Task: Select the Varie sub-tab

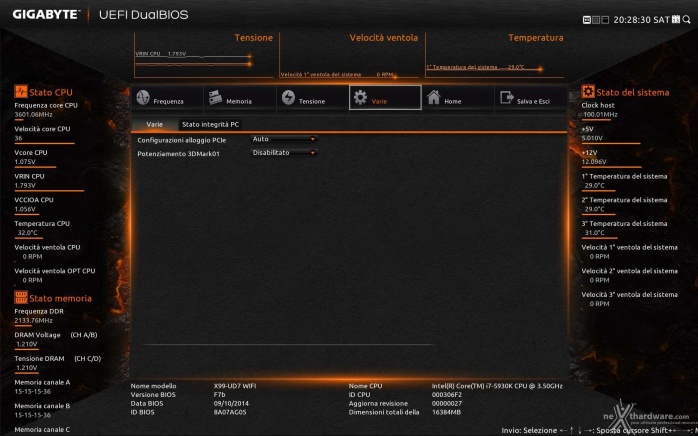Action: point(154,125)
